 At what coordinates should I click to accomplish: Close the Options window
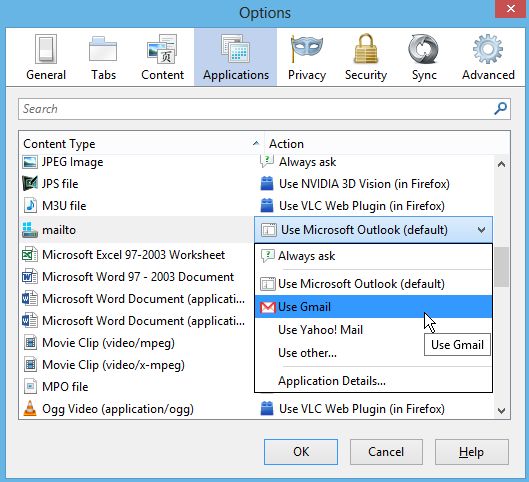pos(511,8)
